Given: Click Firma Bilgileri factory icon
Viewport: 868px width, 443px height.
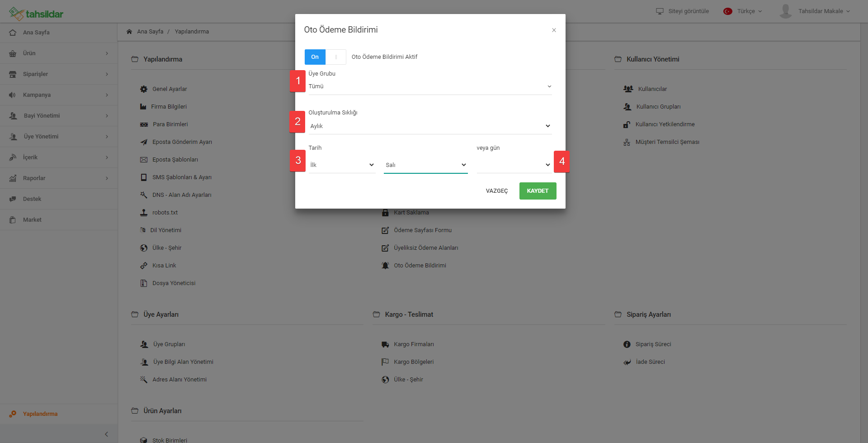Looking at the screenshot, I should [143, 107].
